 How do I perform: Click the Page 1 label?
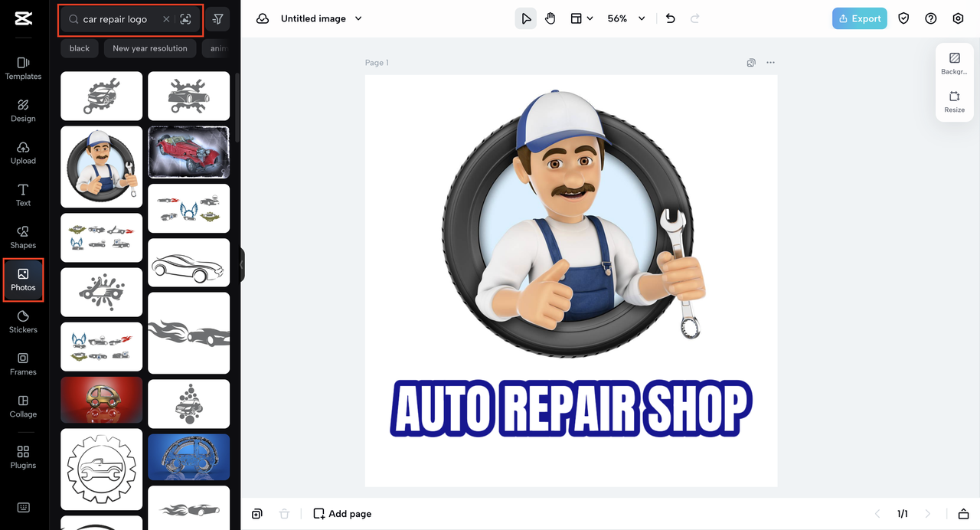pos(377,63)
